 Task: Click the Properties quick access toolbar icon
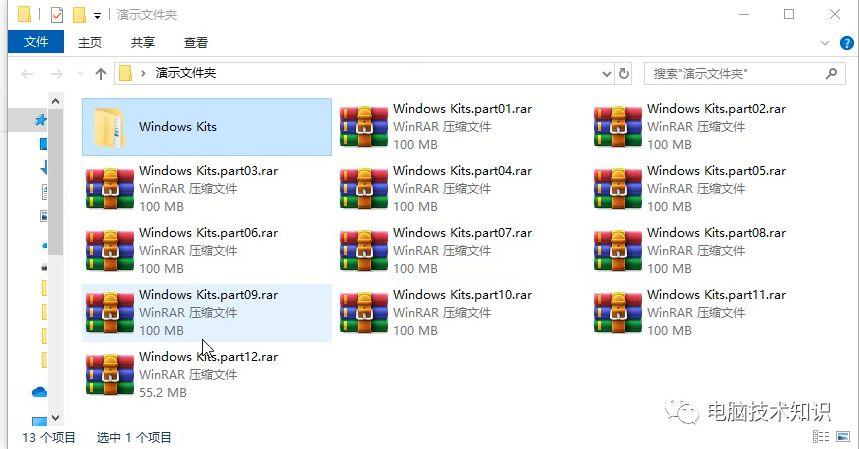click(57, 15)
